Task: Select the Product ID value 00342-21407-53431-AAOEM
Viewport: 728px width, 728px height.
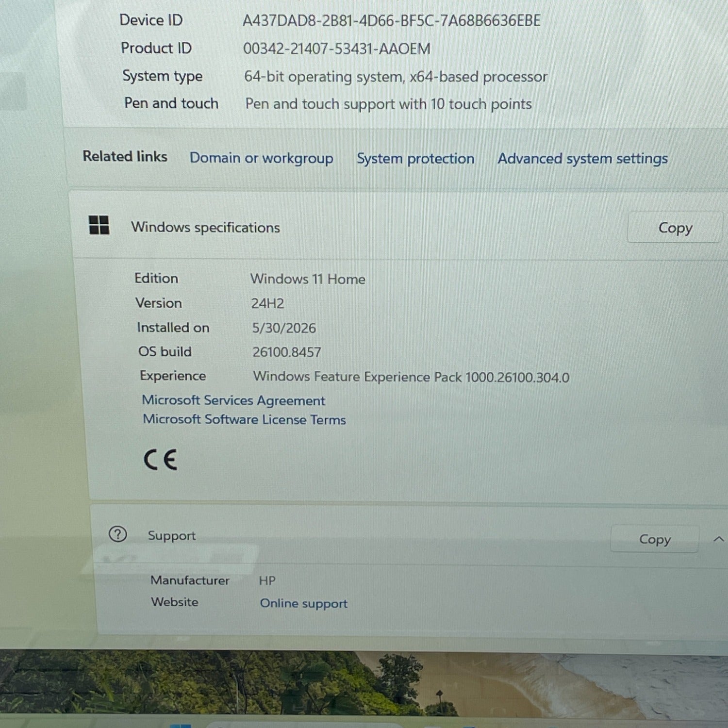Action: pos(337,49)
